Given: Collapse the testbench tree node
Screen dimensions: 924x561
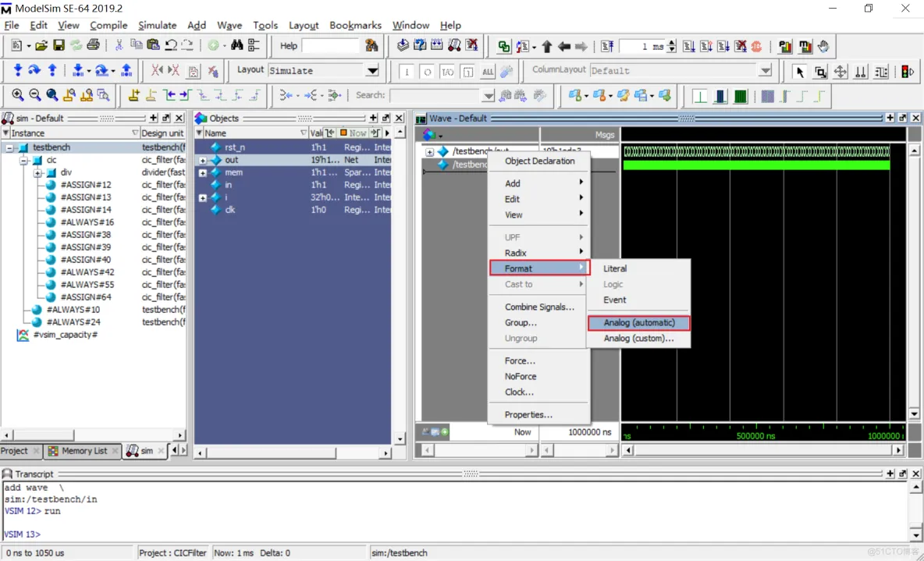Looking at the screenshot, I should 9,147.
